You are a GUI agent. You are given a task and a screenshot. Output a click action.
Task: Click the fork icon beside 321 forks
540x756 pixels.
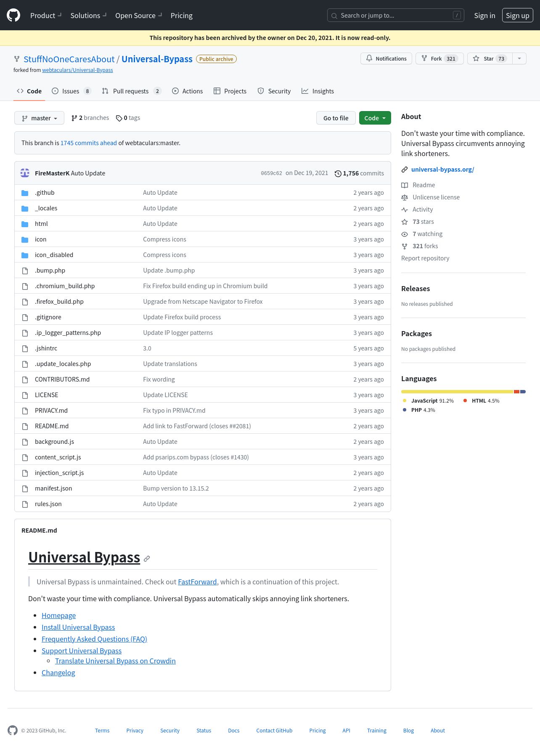405,246
